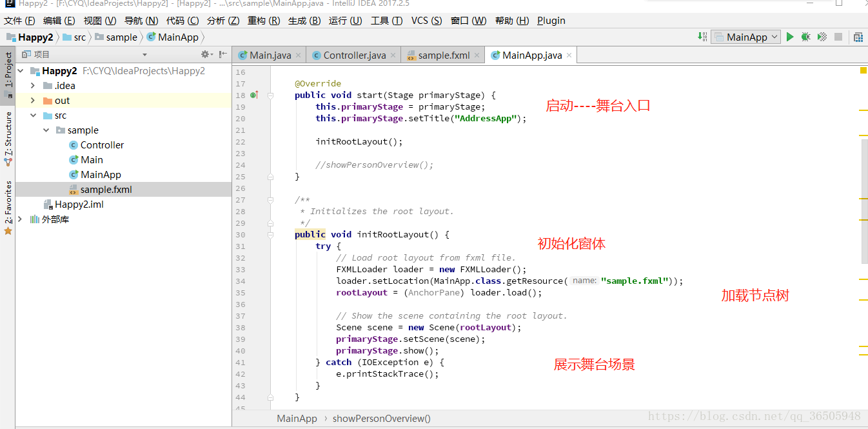Screen dimensions: 868x429
Task: Toggle code fold marker at line 18
Action: [271, 95]
